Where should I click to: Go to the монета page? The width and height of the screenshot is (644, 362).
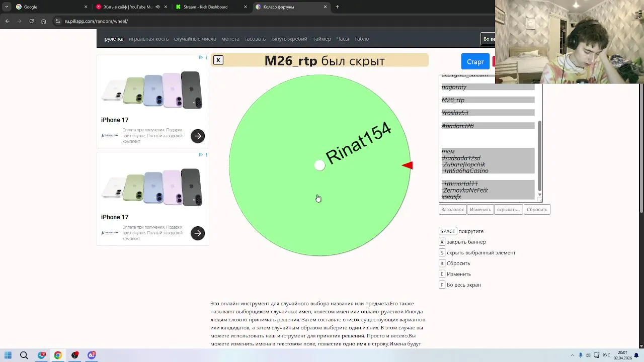pos(230,39)
